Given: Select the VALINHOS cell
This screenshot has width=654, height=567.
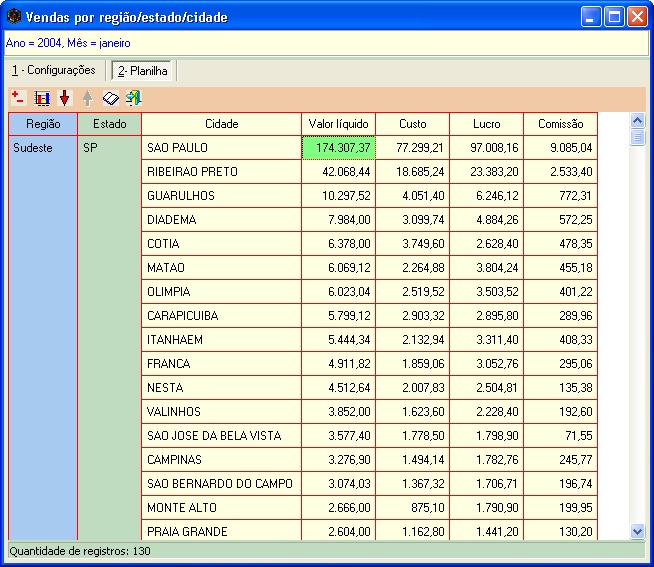Looking at the screenshot, I should click(221, 412).
